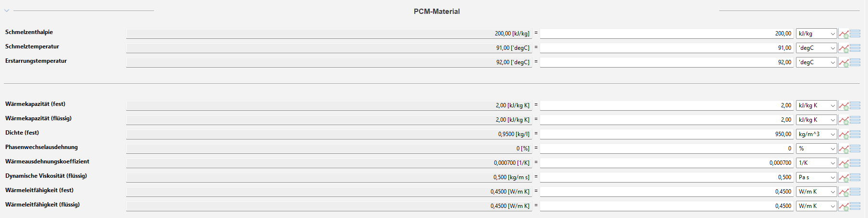The height and width of the screenshot is (218, 868).
Task: Open the 'degC unit dropdown for Schmelztemperatur
Action: (816, 48)
